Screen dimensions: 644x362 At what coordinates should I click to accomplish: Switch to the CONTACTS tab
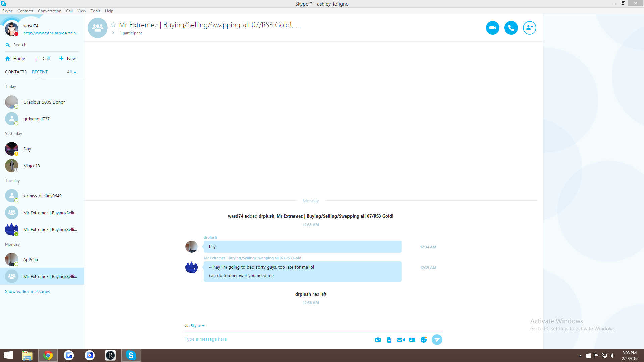point(16,72)
